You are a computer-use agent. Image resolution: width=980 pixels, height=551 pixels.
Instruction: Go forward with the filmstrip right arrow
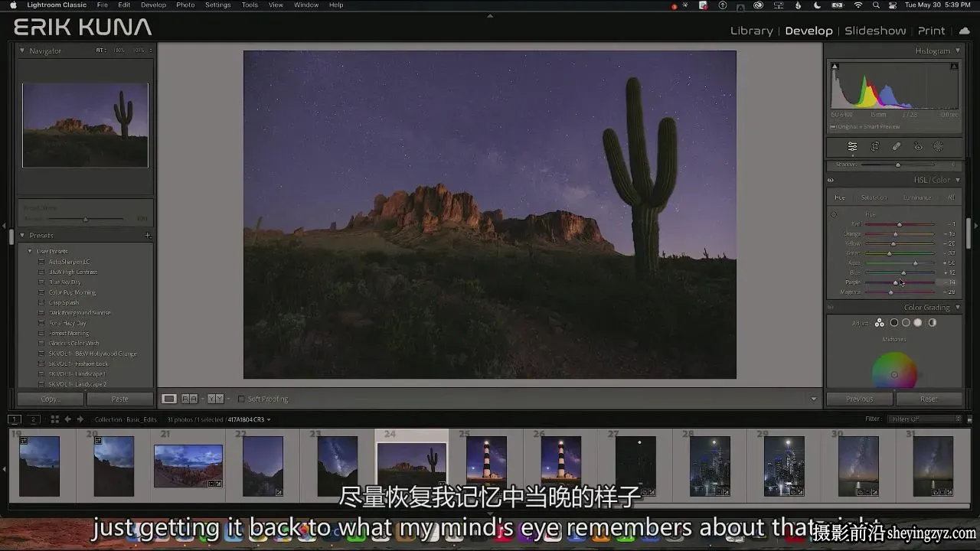pos(80,419)
